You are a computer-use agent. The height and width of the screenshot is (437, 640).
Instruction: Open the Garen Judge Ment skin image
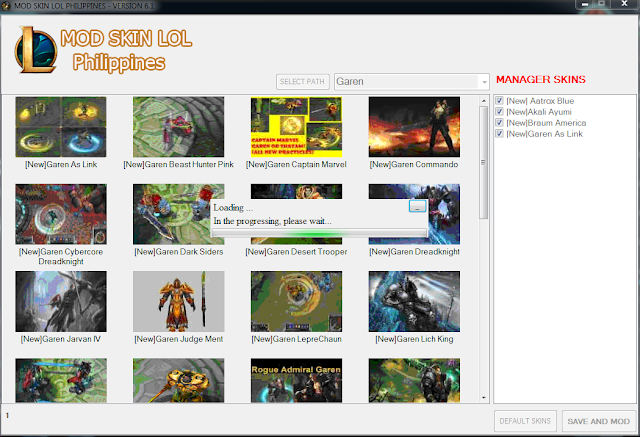click(178, 302)
